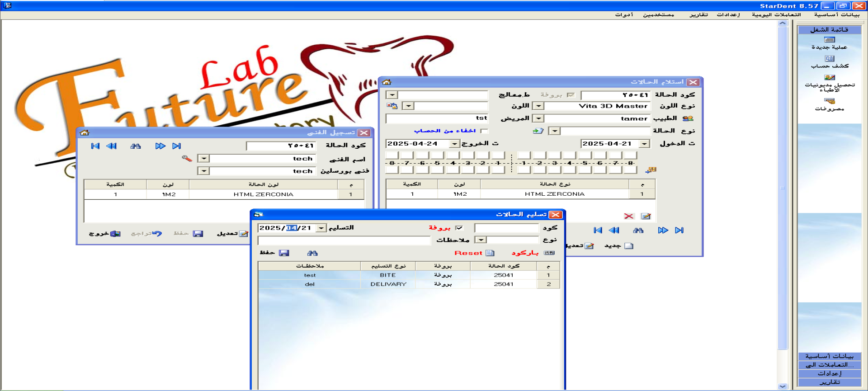Open التسليم date dropdown in تسليم الحالات
The width and height of the screenshot is (868, 391).
[321, 228]
